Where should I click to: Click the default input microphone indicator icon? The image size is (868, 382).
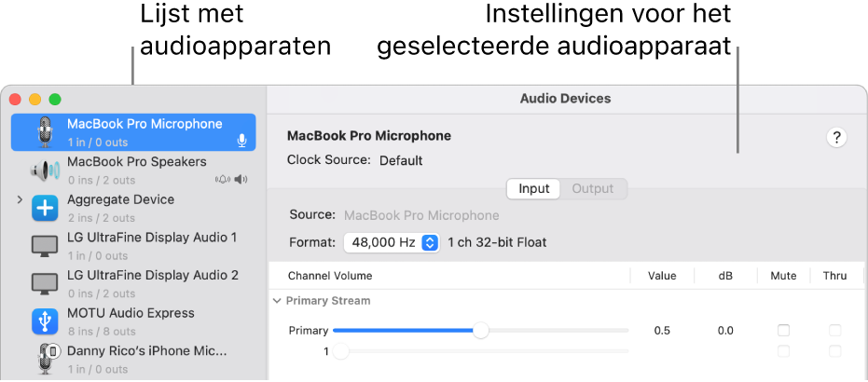(x=241, y=141)
